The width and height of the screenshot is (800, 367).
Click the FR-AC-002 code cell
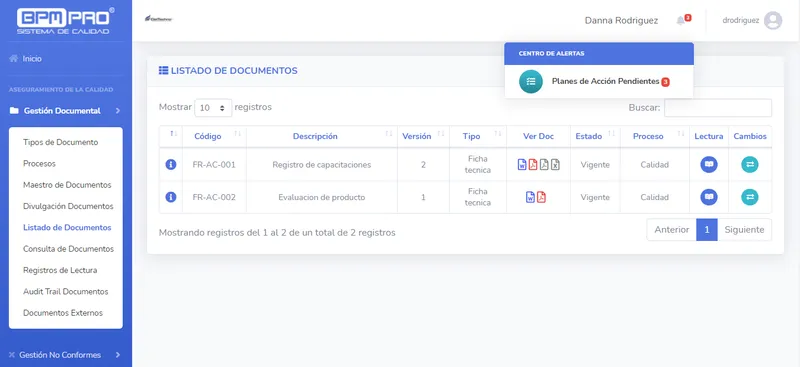pos(214,197)
